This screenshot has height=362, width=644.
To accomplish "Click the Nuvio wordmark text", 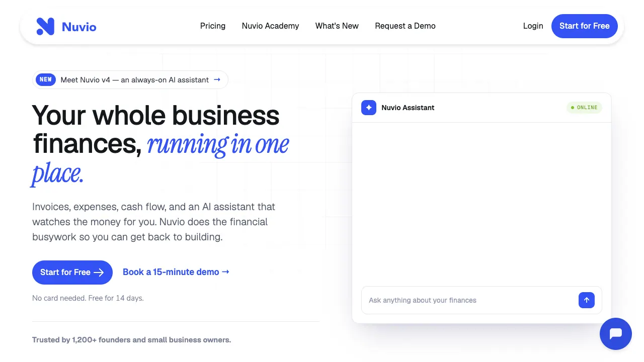I will [x=79, y=27].
